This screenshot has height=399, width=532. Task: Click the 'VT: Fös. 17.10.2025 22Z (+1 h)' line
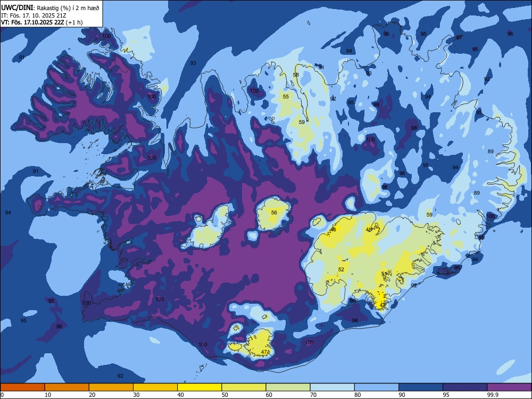41,22
